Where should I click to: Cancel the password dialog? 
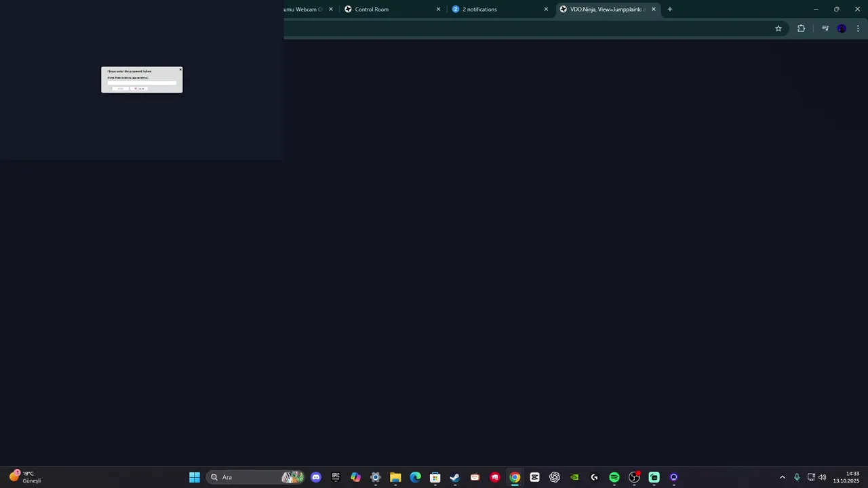point(139,89)
